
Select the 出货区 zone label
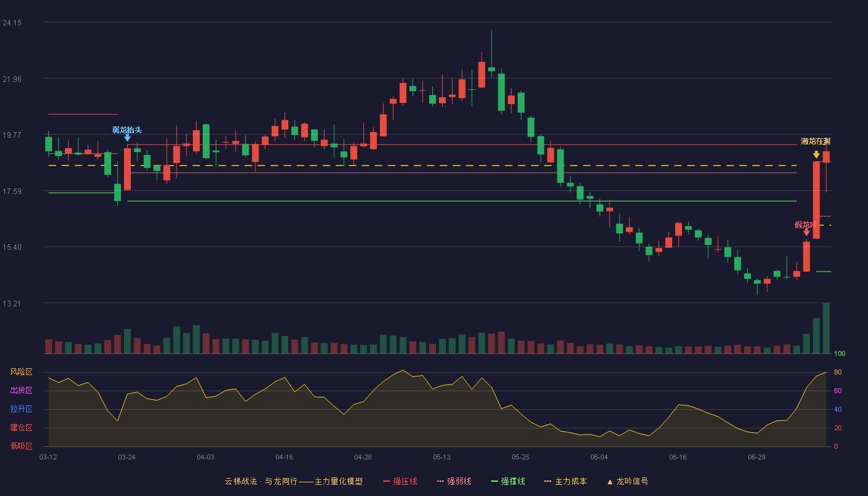(21, 391)
